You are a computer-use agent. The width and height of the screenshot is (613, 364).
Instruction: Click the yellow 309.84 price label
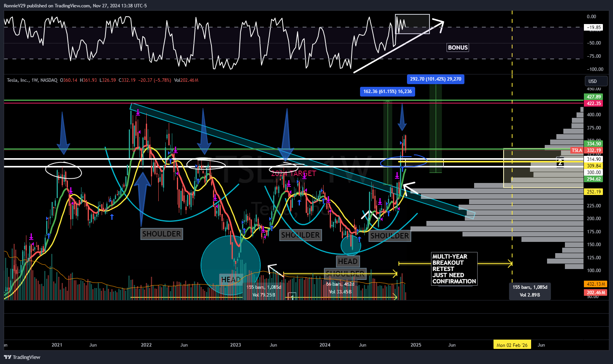[594, 166]
